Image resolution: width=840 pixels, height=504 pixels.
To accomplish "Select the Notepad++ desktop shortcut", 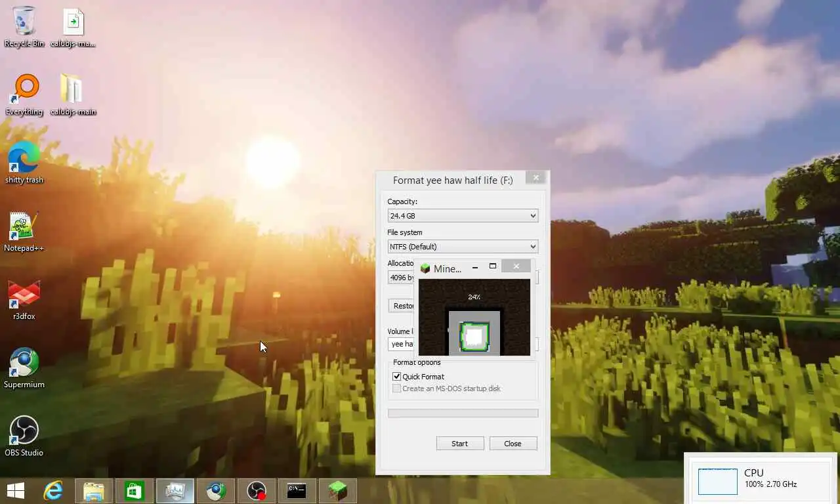I will (x=24, y=232).
